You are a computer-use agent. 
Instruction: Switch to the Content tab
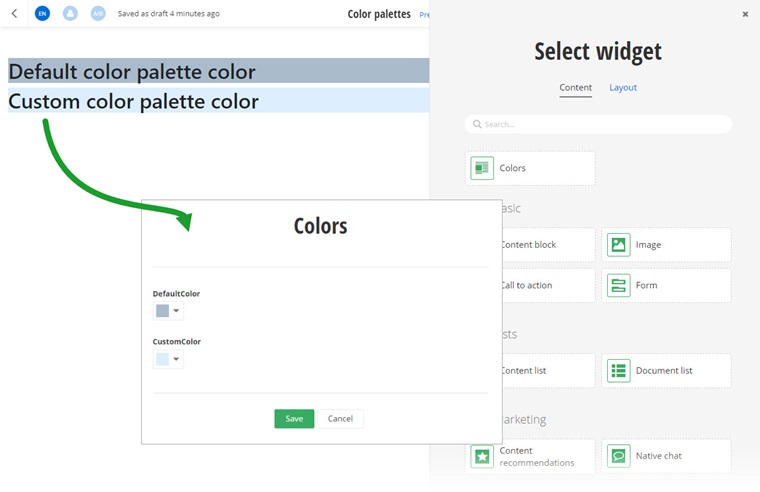tap(575, 88)
